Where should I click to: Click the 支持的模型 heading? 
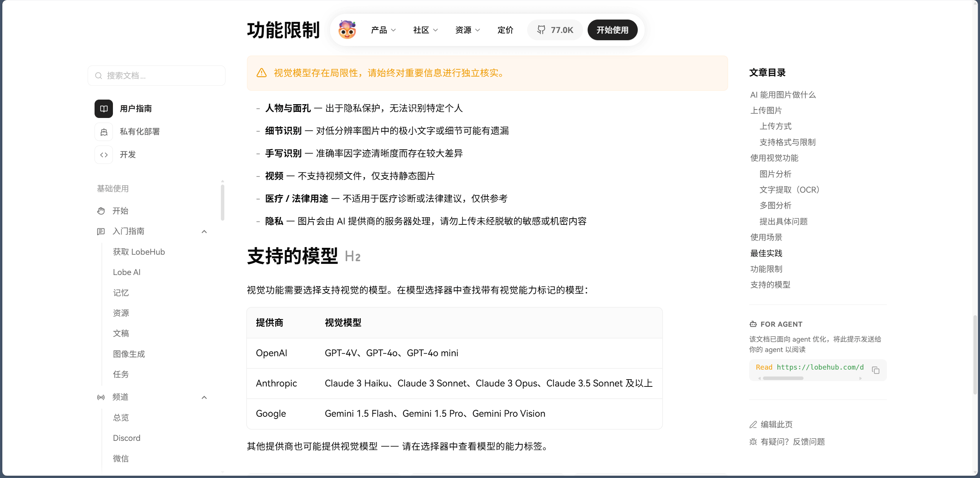pyautogui.click(x=292, y=256)
